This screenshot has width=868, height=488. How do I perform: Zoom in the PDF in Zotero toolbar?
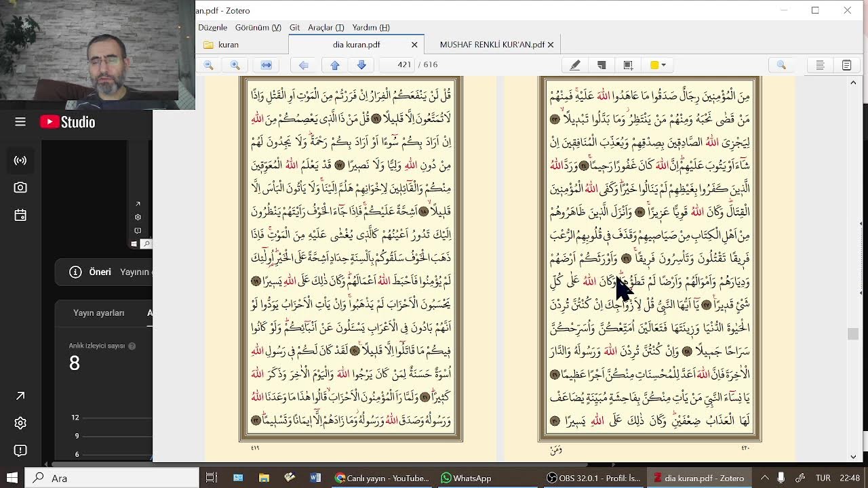click(235, 65)
